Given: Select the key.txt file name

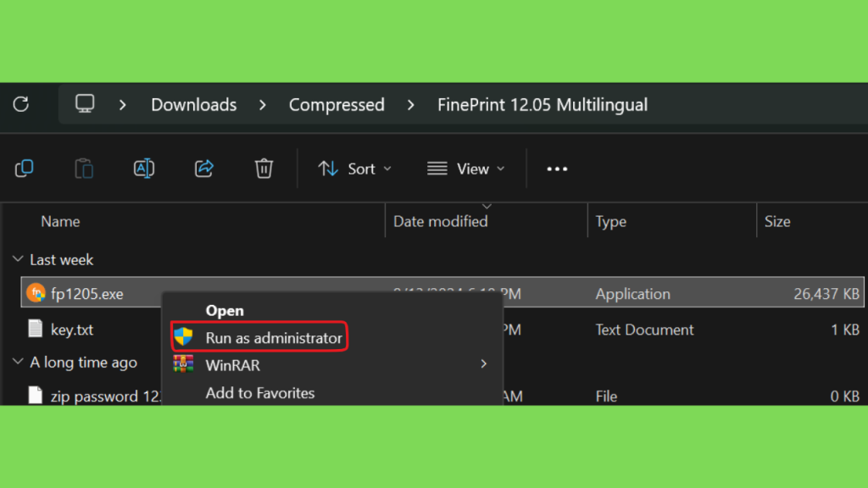Looking at the screenshot, I should tap(72, 330).
